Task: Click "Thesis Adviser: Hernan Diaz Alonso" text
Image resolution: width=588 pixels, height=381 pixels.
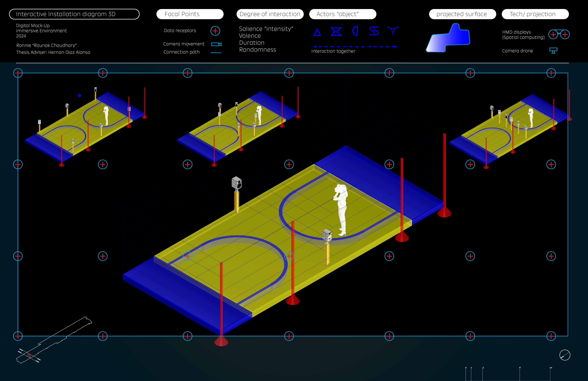Action: pyautogui.click(x=53, y=52)
